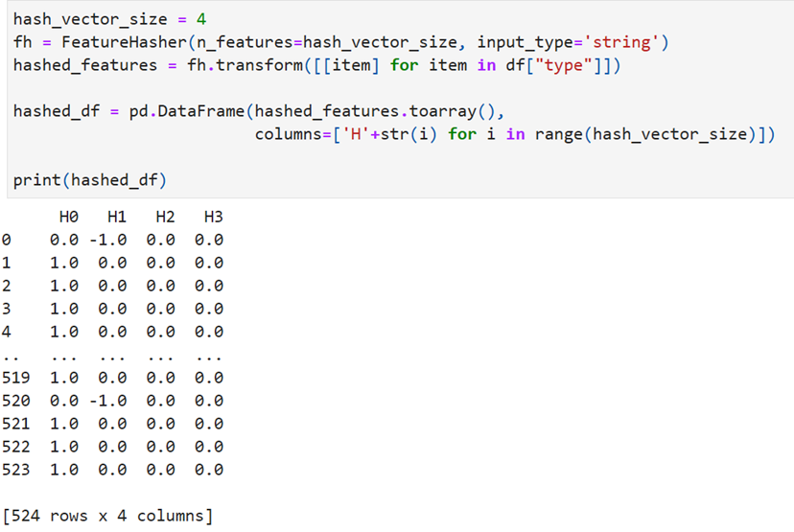
Task: Click the 'string' input_type value
Action: click(621, 42)
